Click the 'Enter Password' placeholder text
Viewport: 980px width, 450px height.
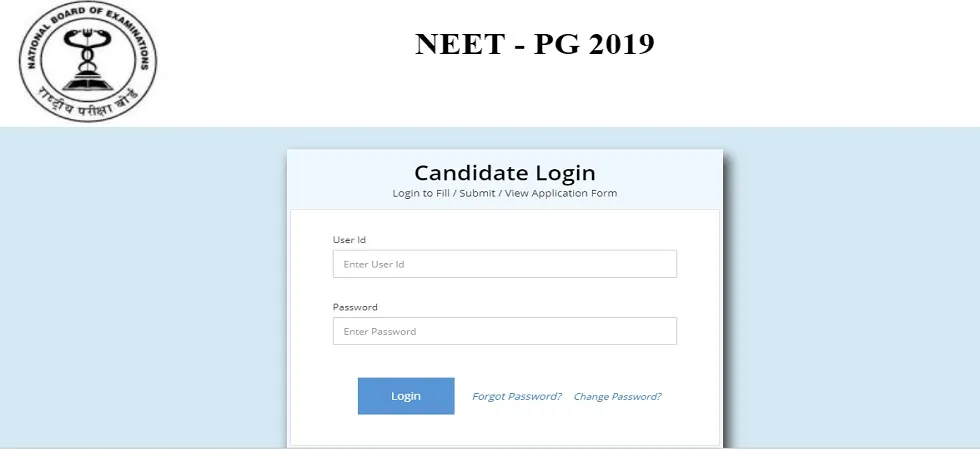(x=379, y=331)
